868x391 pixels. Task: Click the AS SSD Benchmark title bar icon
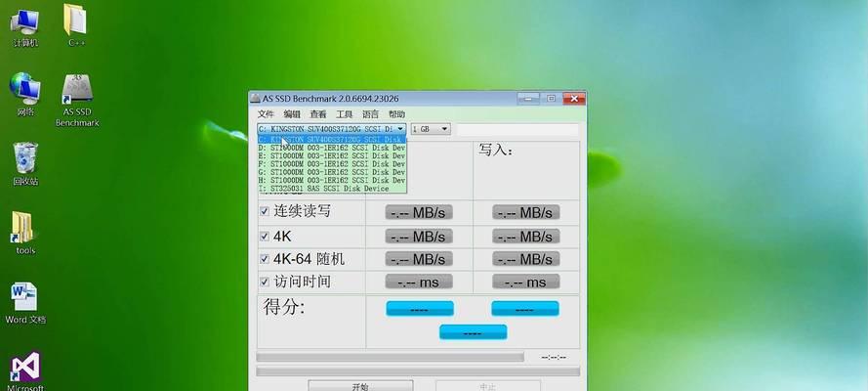click(255, 99)
